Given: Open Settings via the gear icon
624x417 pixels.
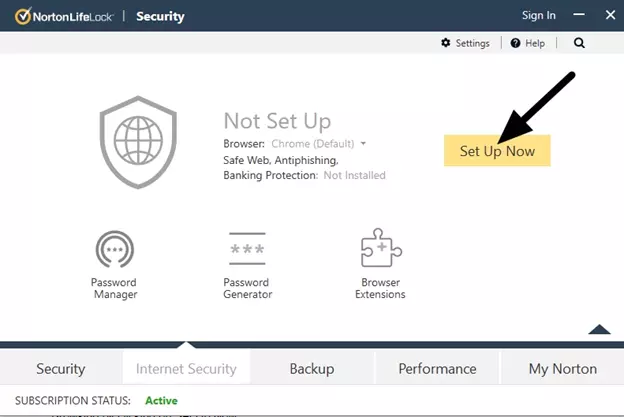Looking at the screenshot, I should (x=466, y=44).
